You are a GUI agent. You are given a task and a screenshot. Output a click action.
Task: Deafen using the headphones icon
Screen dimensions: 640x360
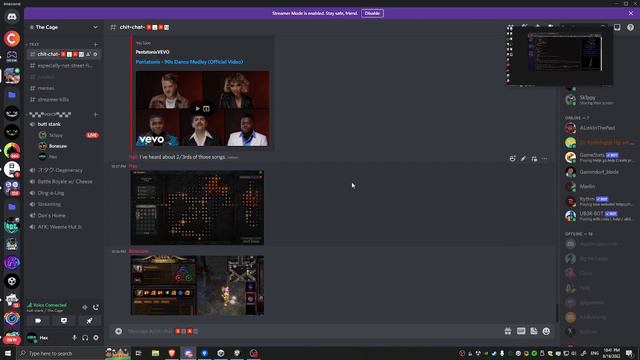pos(85,338)
